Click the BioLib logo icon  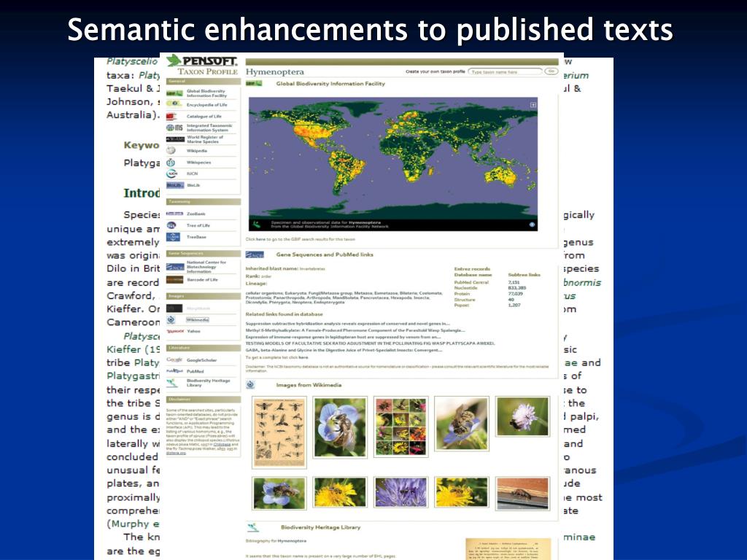pos(175,185)
